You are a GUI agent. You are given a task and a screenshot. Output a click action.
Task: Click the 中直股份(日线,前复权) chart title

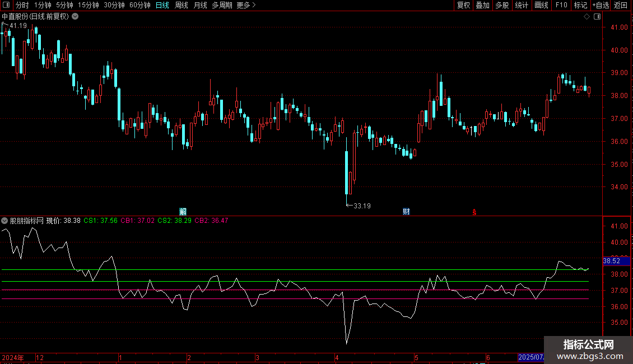click(35, 17)
